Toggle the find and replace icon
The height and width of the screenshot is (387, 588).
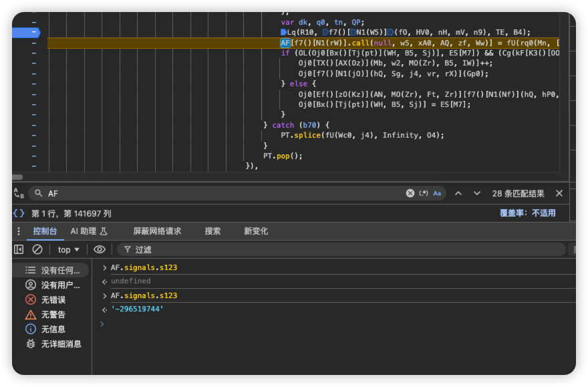pos(19,193)
